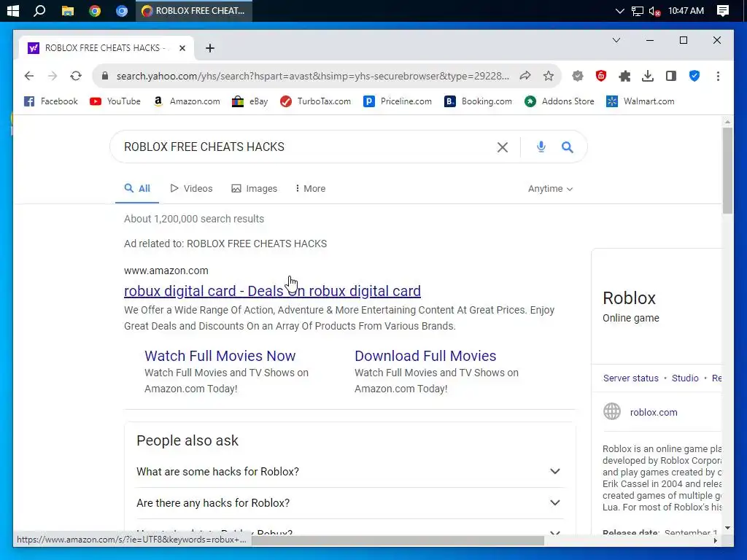This screenshot has width=747, height=560.
Task: Open File Explorer from taskbar
Action: point(68,10)
